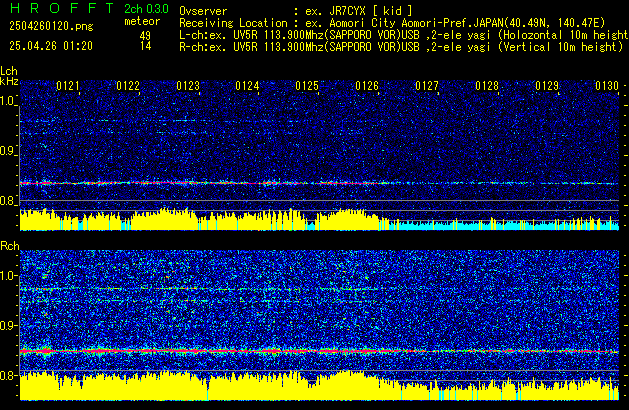The image size is (629, 410).
Task: Click the Receiving Location Aomori line
Action: [392, 23]
